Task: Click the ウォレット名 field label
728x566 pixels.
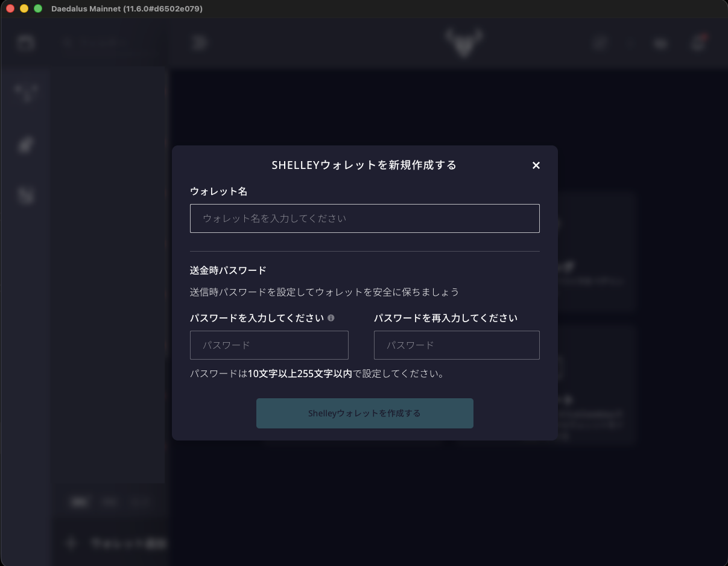Action: [x=218, y=191]
